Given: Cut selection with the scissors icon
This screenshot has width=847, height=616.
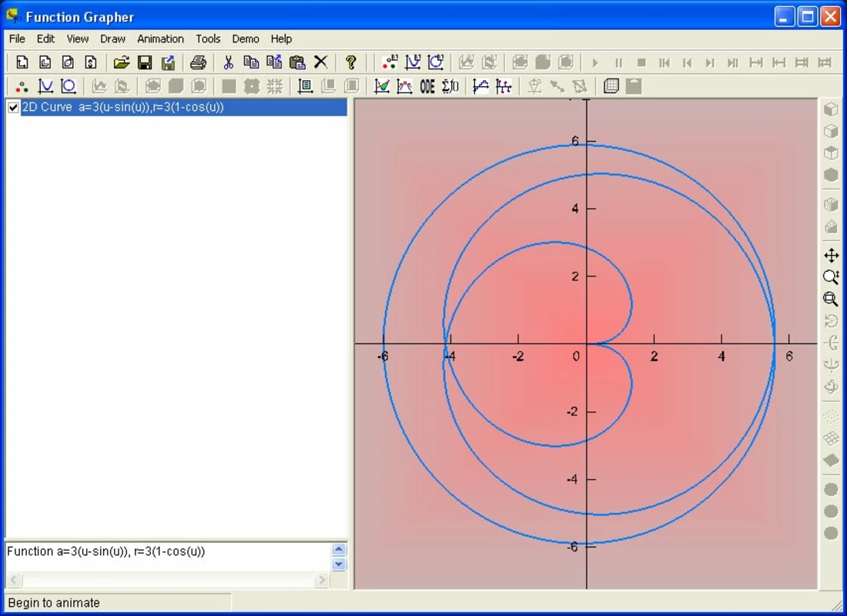Looking at the screenshot, I should click(x=228, y=62).
